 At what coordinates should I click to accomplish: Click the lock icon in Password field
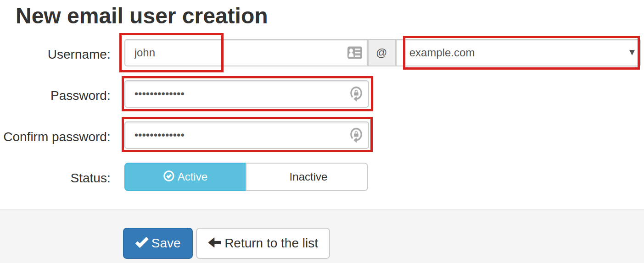pos(356,94)
